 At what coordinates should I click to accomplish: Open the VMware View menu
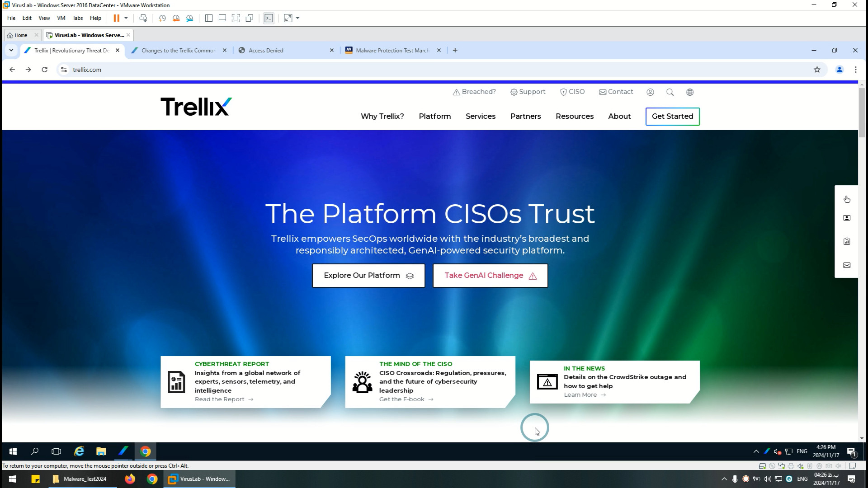tap(44, 18)
